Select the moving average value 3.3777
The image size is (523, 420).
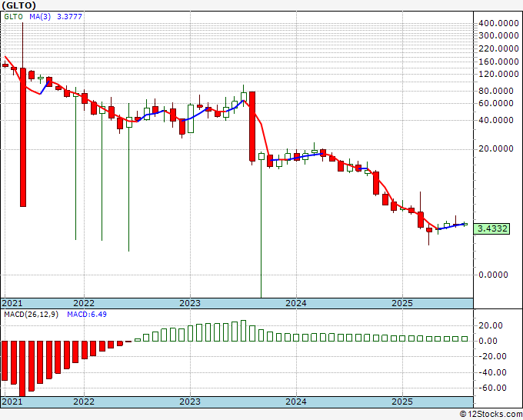[x=69, y=17]
